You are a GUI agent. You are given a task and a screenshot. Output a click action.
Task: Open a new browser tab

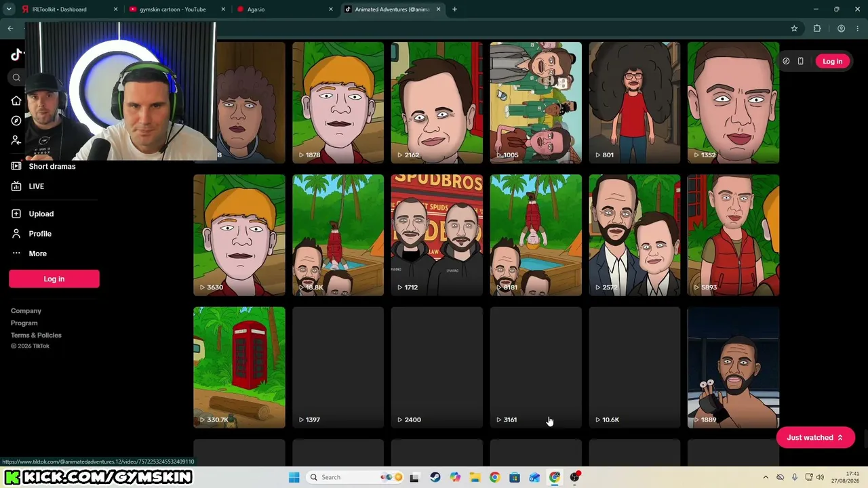(x=454, y=9)
